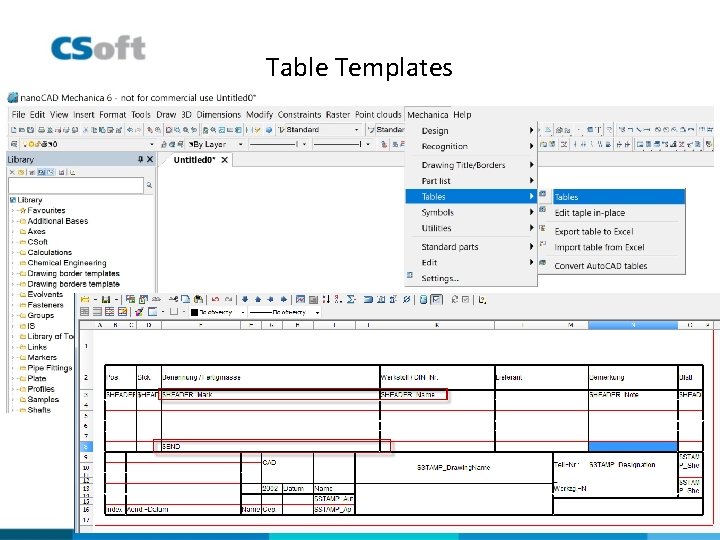Screen dimensions: 720x540
Task: Open the Dimensions menu
Action: [x=219, y=115]
